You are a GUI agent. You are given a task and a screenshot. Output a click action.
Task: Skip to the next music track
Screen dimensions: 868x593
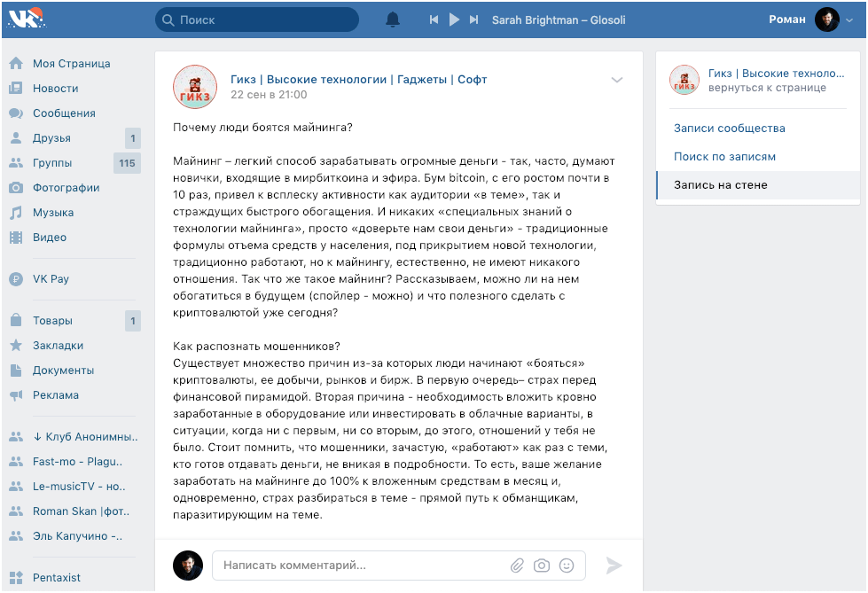click(x=473, y=20)
